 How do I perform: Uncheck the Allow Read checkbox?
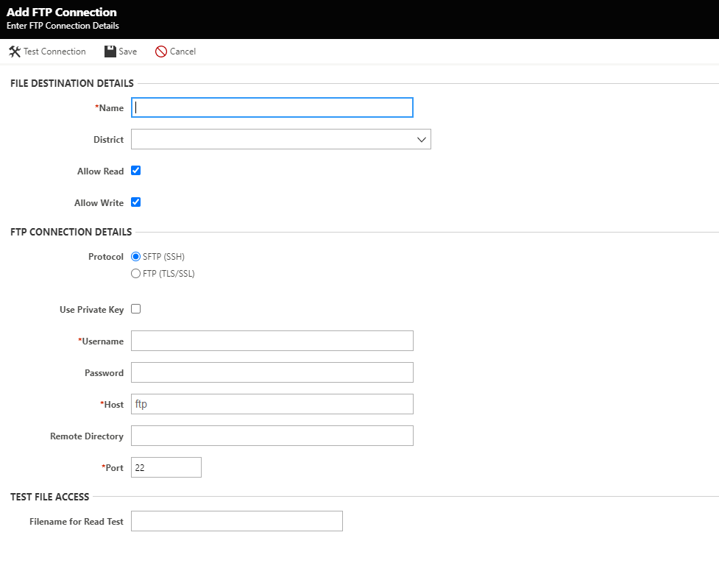point(135,171)
